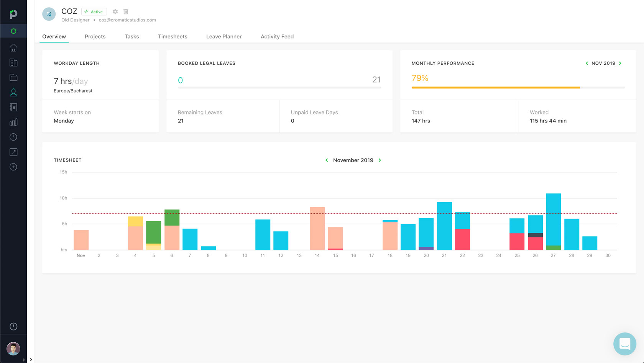Open the Leave Planner tab
Image resolution: width=644 pixels, height=363 pixels.
click(x=224, y=37)
